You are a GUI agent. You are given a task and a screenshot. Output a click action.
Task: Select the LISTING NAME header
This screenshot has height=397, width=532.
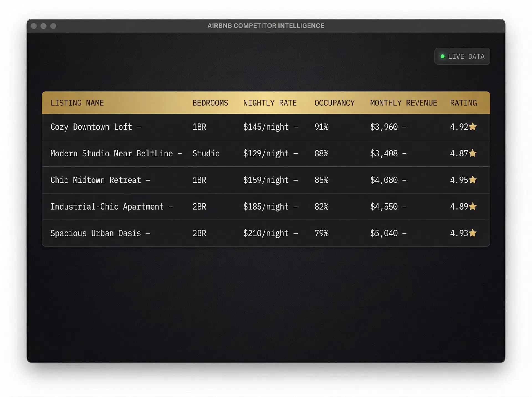[x=77, y=103]
